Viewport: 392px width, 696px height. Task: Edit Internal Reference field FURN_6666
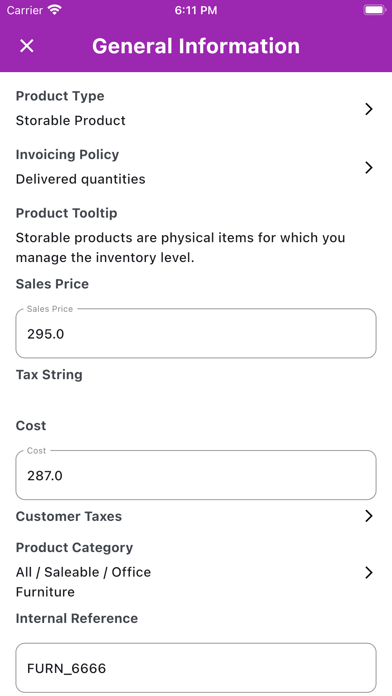tap(196, 668)
